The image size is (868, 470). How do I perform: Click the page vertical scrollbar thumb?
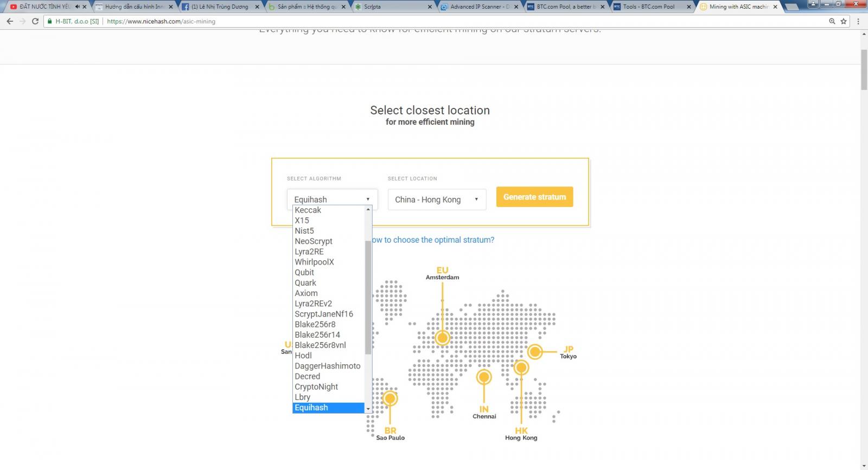864,70
